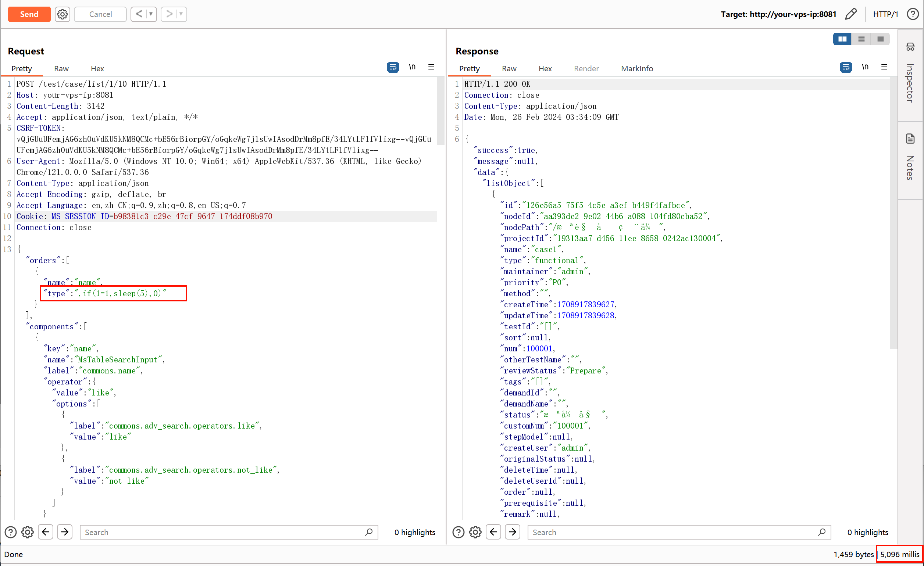924x566 pixels.
Task: Click the Request search settings gear icon
Action: (27, 532)
